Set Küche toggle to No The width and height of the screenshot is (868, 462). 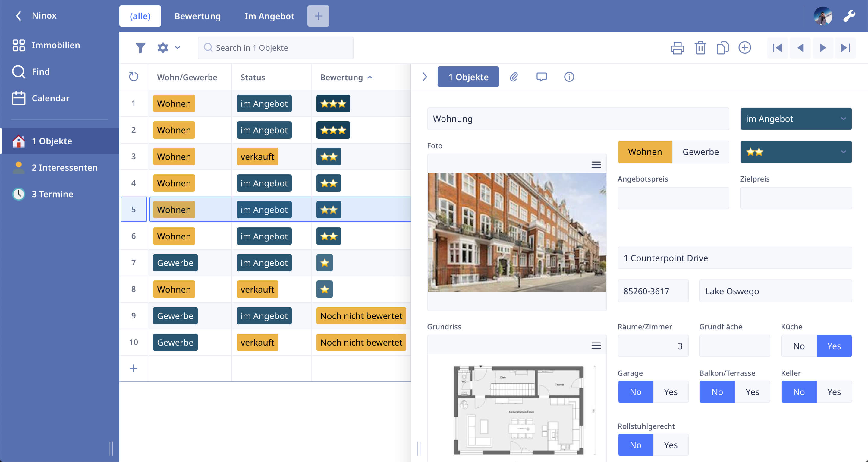(x=799, y=346)
